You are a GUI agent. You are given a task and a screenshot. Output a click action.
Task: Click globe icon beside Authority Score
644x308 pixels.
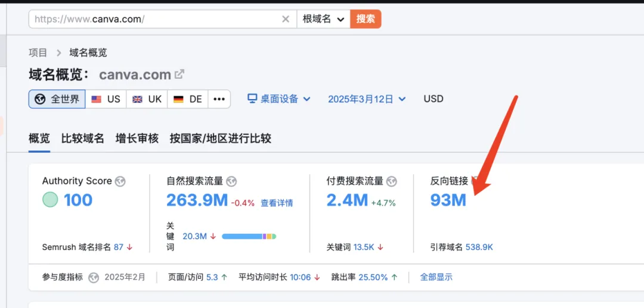[x=120, y=181]
